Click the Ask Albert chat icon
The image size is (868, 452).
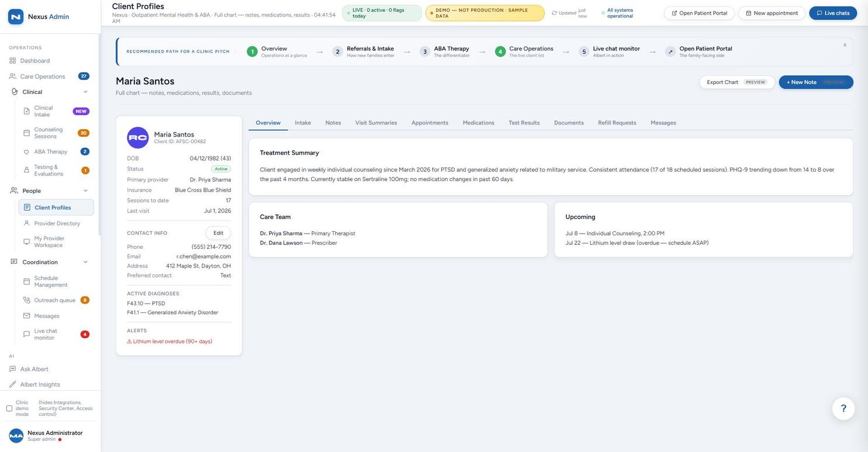13,369
